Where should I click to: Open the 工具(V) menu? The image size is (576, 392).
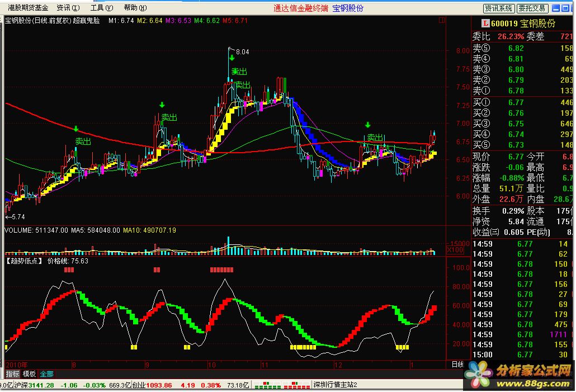(x=102, y=8)
